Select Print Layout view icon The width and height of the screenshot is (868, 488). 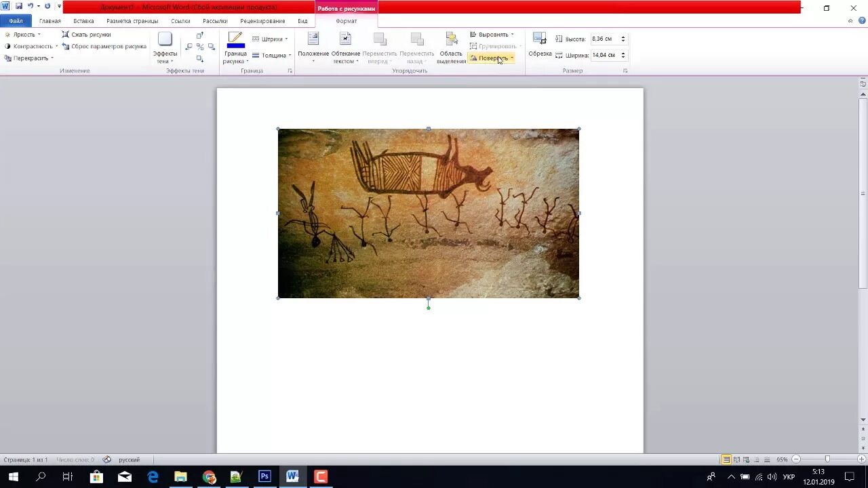[726, 460]
